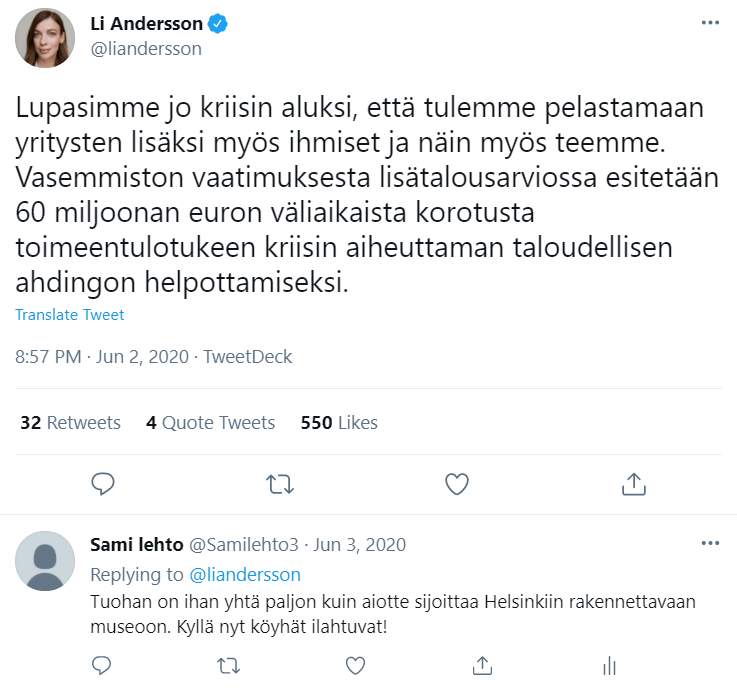Reply to Li Andersson's tweet
The image size is (737, 692).
(104, 484)
